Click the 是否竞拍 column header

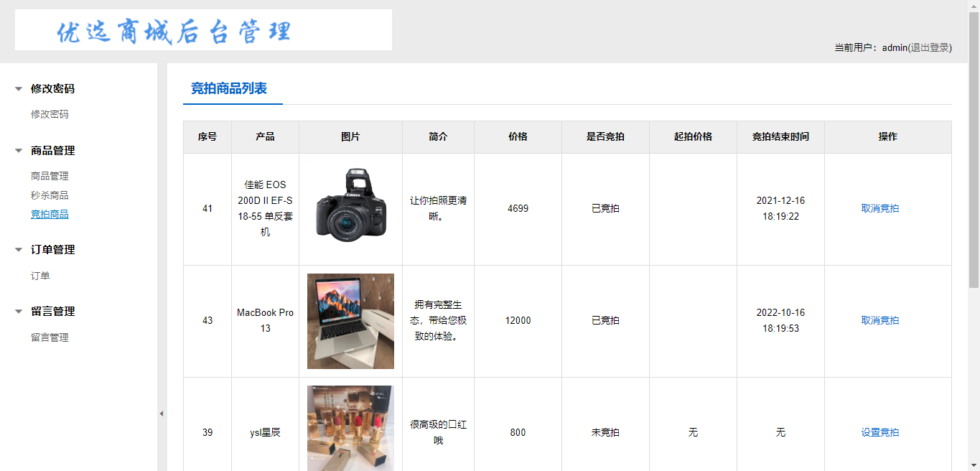pos(605,136)
